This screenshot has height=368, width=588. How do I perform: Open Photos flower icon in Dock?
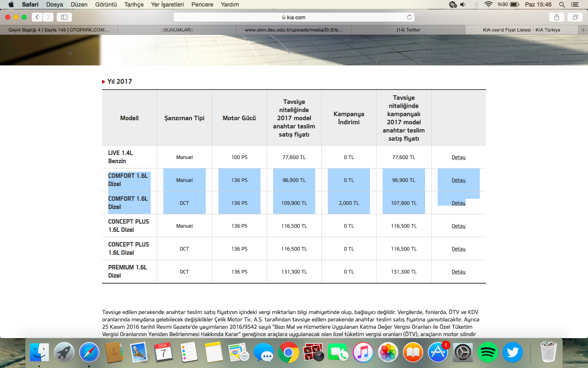[388, 352]
